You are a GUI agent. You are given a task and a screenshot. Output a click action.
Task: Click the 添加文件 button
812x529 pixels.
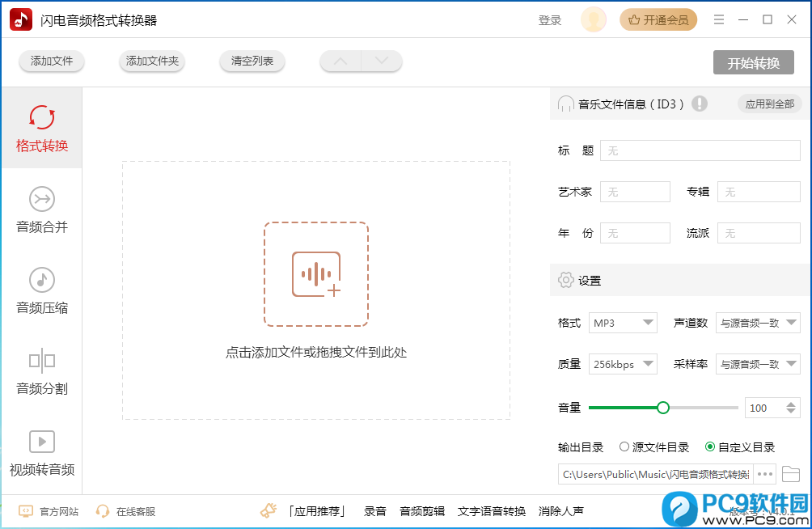[51, 61]
